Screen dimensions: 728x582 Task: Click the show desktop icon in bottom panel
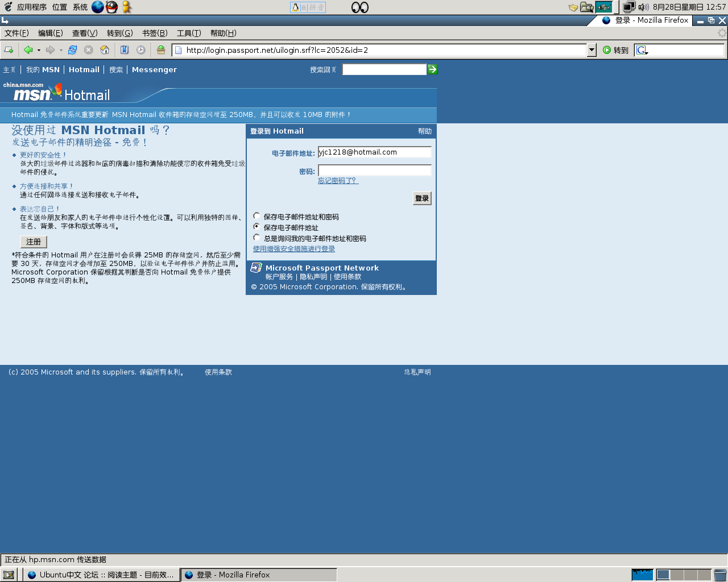click(9, 575)
